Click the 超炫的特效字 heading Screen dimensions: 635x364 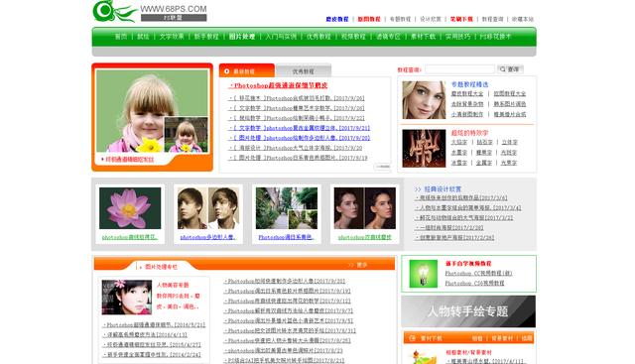pos(469,133)
